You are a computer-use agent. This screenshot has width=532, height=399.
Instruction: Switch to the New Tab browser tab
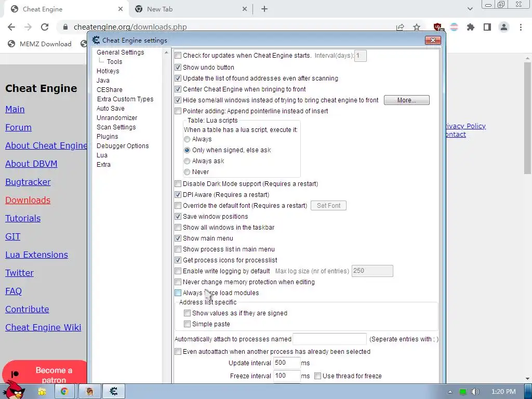point(190,9)
